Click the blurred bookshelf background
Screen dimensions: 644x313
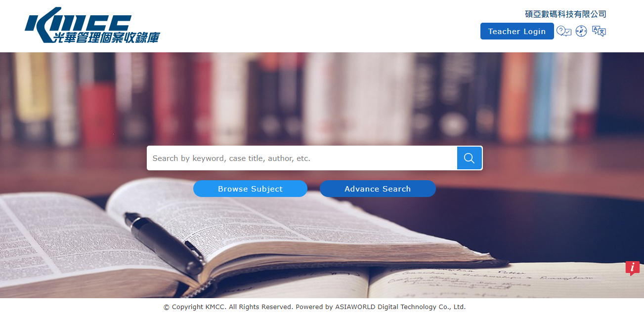click(x=321, y=99)
